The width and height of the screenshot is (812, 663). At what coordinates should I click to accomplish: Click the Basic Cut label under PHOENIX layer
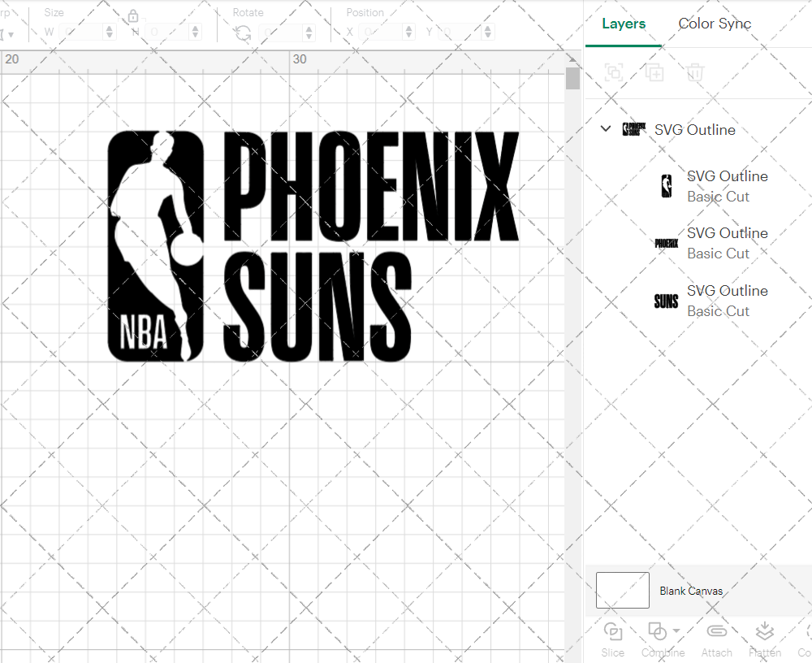[x=718, y=254]
